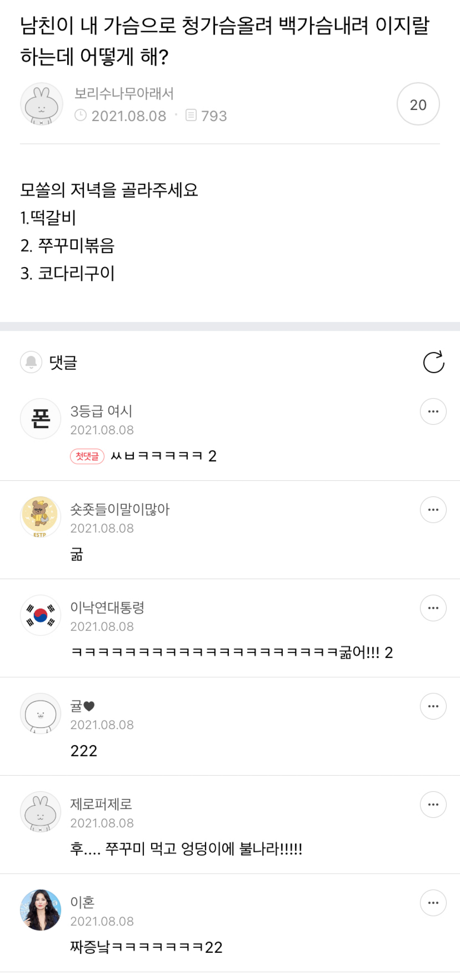Refresh the comments list

(433, 362)
